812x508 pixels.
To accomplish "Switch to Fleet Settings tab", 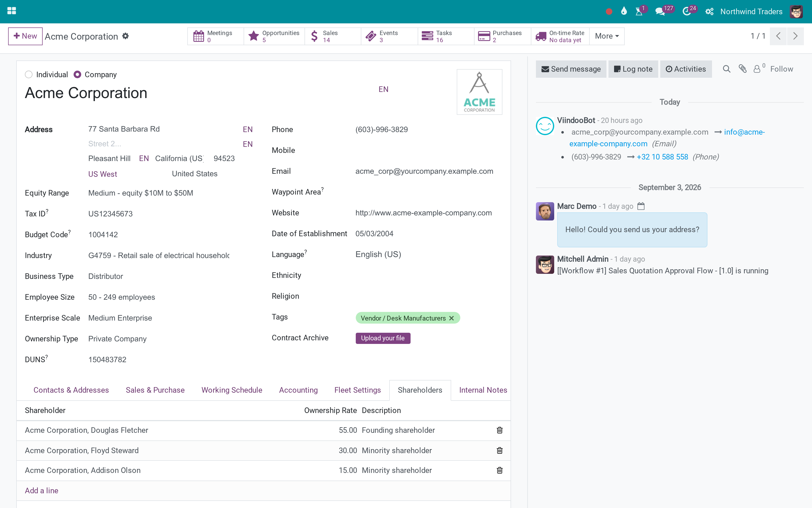I will coord(358,390).
